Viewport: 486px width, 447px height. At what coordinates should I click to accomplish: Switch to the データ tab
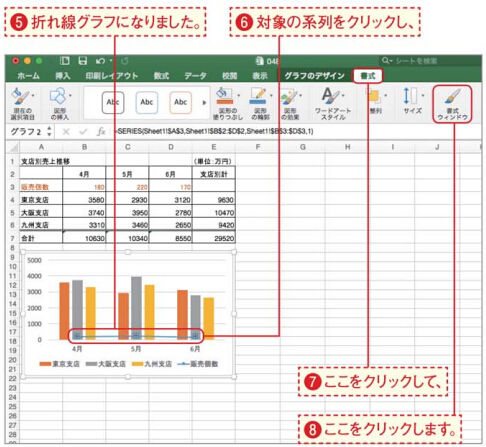[195, 76]
